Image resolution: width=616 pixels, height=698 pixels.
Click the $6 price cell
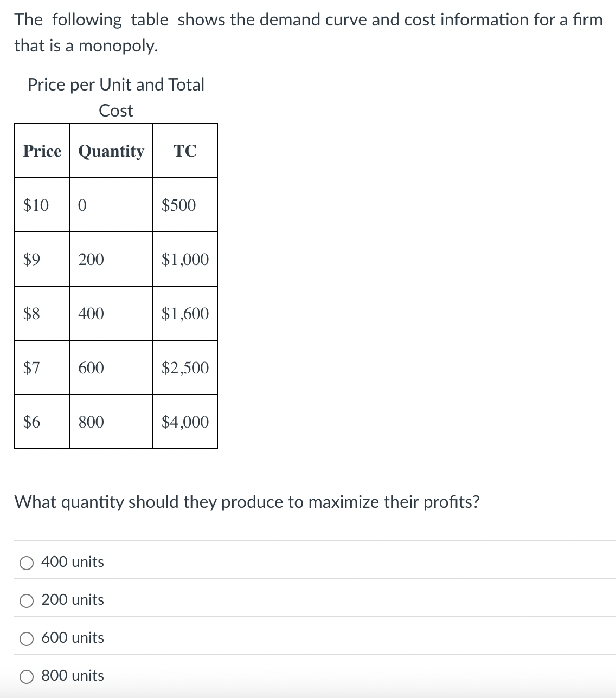[32, 422]
